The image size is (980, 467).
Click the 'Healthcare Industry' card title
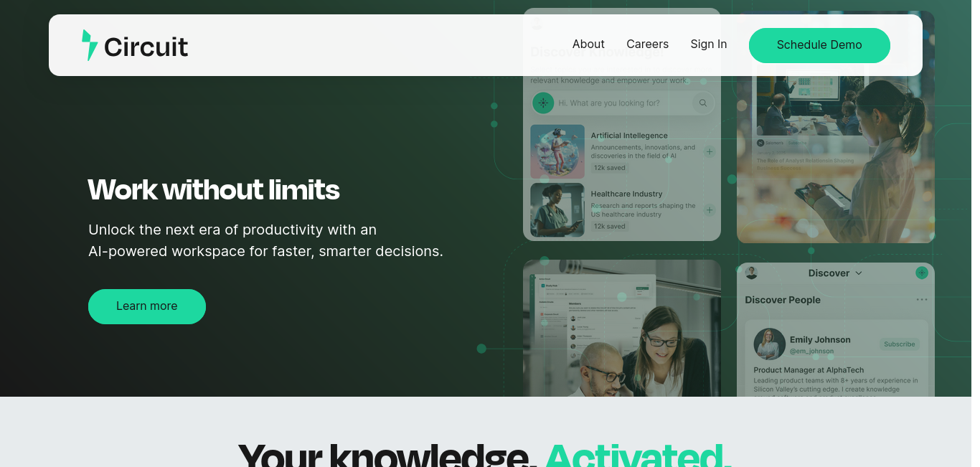626,194
